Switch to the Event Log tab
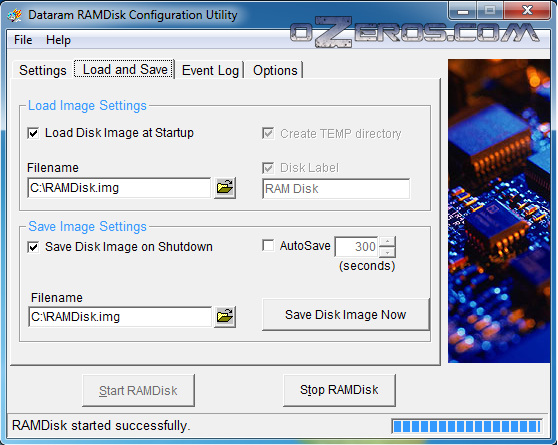Image resolution: width=558 pixels, height=445 pixels. (x=210, y=70)
